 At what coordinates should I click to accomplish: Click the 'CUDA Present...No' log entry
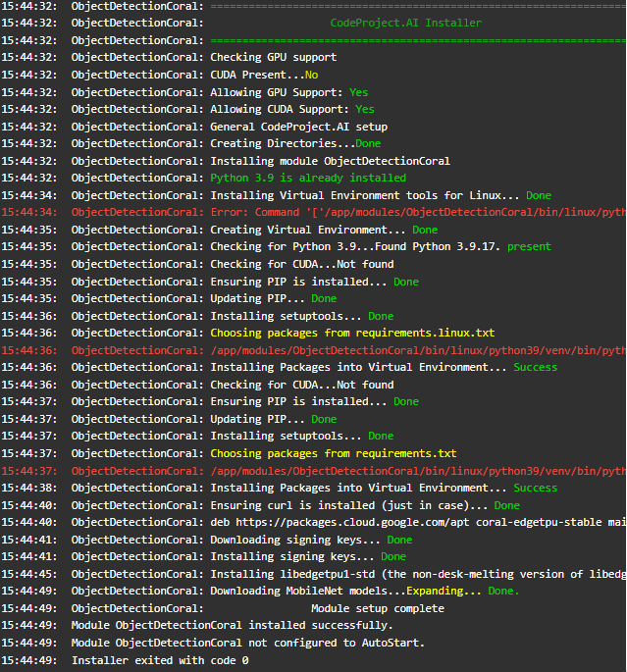160,75
